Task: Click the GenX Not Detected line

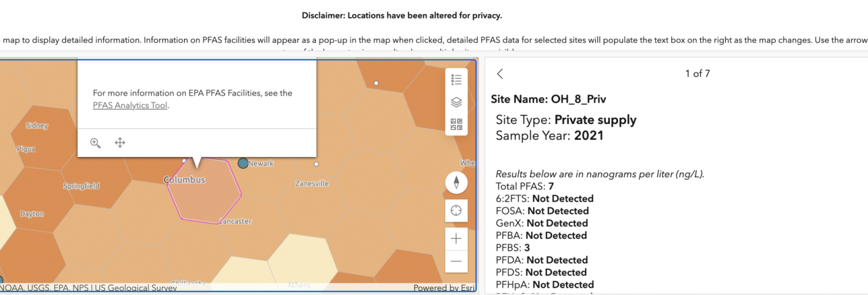Action: pyautogui.click(x=542, y=223)
